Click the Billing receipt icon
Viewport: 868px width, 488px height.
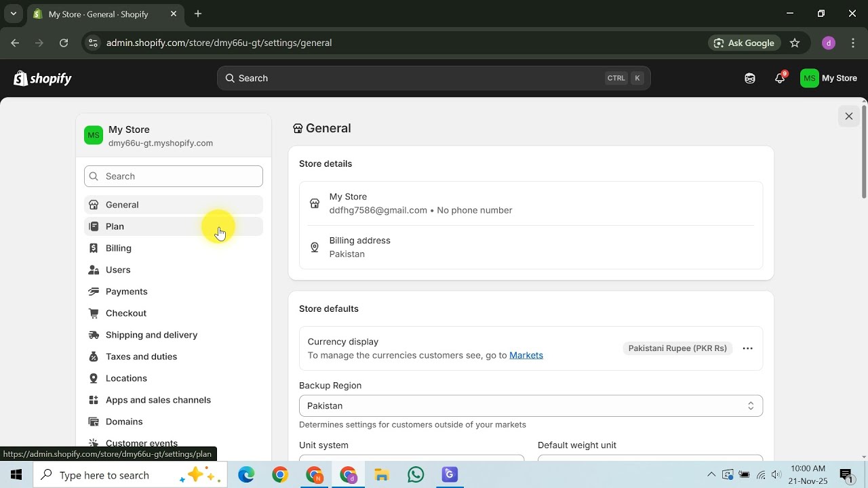click(94, 248)
